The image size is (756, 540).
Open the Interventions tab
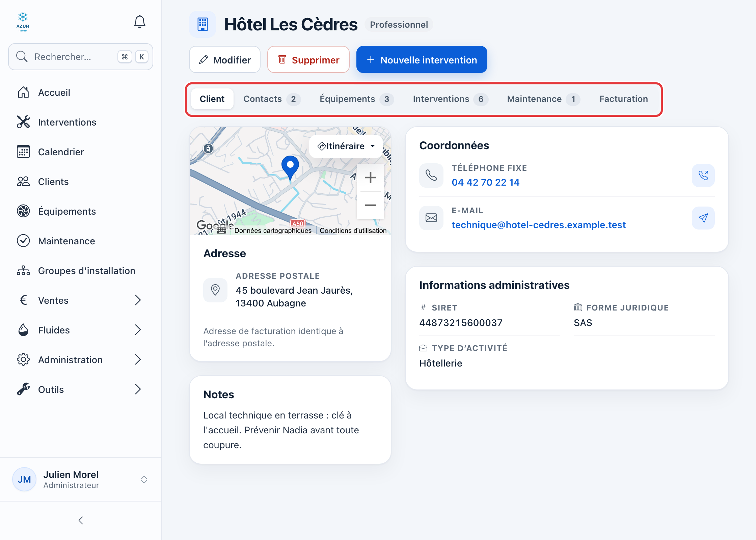(x=450, y=99)
